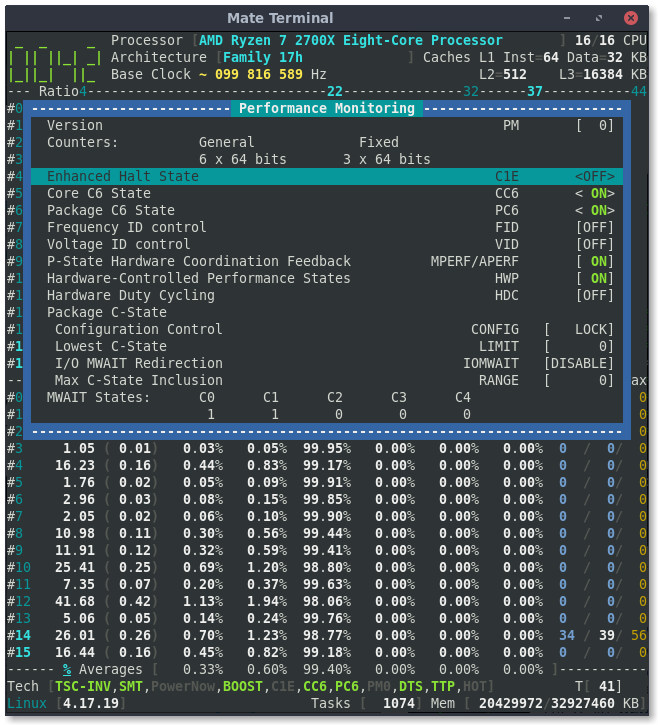Click the PowerNow tech flag

(x=183, y=686)
